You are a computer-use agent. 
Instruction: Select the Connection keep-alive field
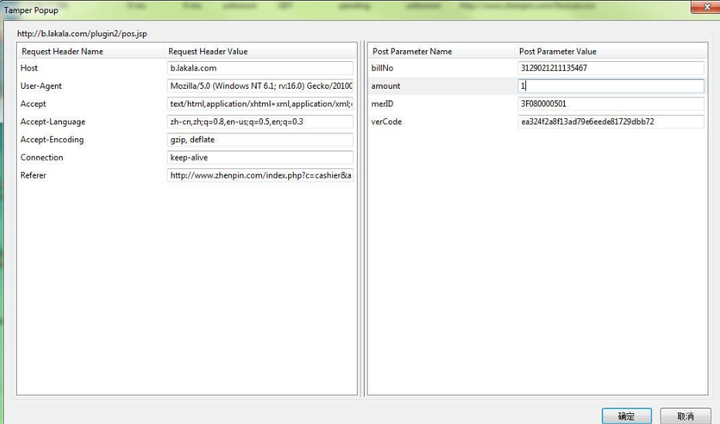pyautogui.click(x=260, y=158)
